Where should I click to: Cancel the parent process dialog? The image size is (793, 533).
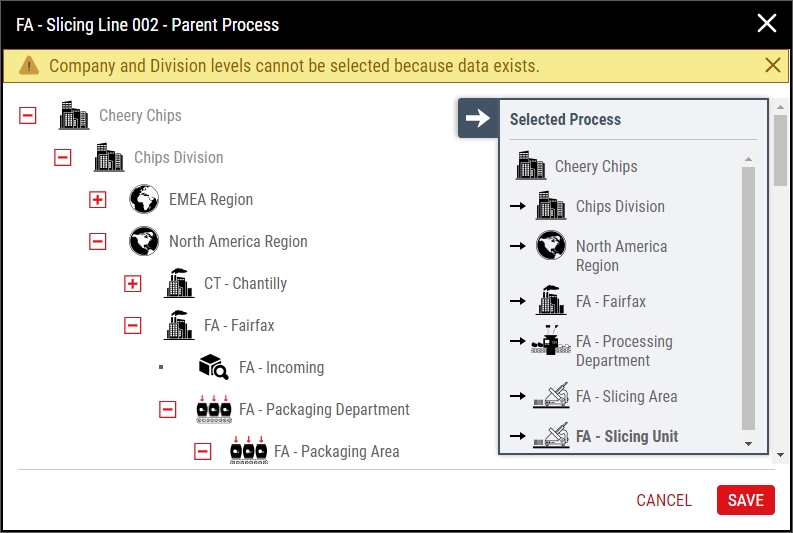pos(664,500)
